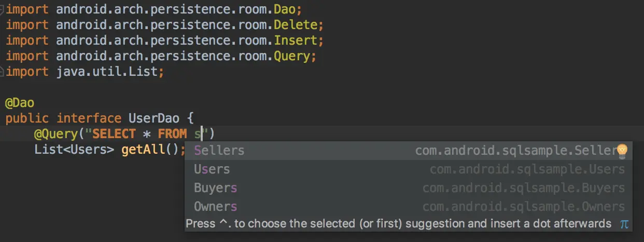Viewport: 644px width, 242px height.
Task: Click the @Dao annotation above the interface
Action: click(20, 103)
